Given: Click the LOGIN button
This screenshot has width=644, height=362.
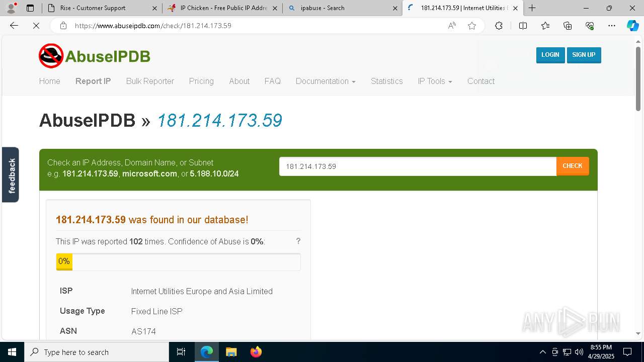Looking at the screenshot, I should [x=550, y=55].
